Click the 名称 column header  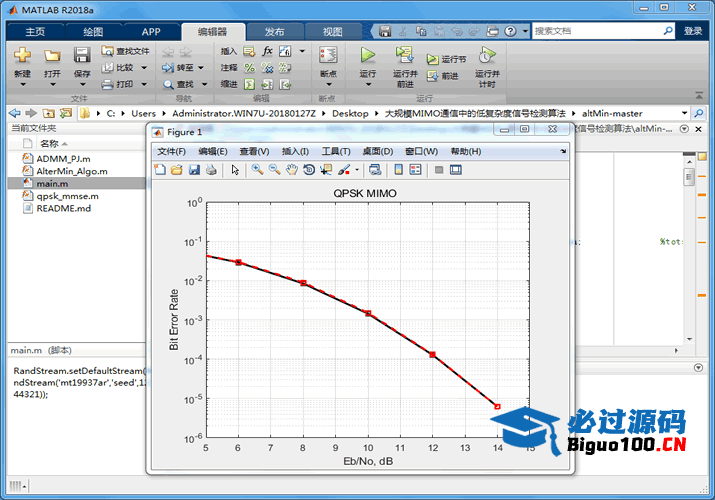pyautogui.click(x=49, y=144)
